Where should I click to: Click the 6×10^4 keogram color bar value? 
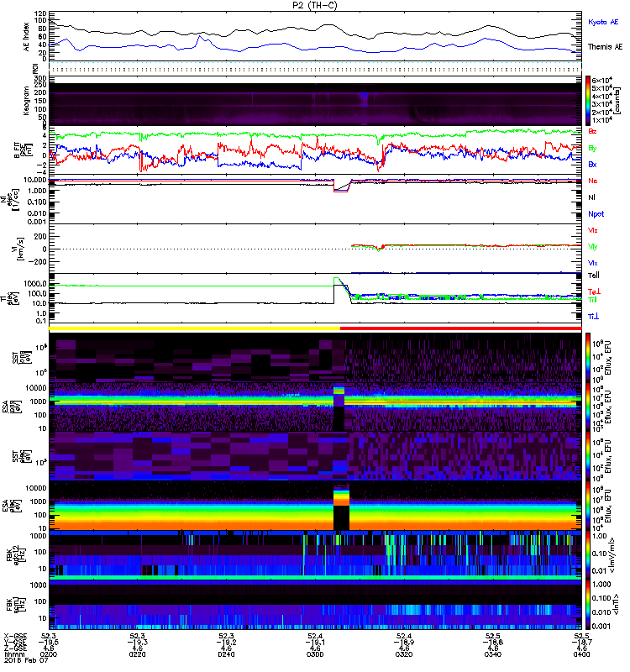[602, 81]
